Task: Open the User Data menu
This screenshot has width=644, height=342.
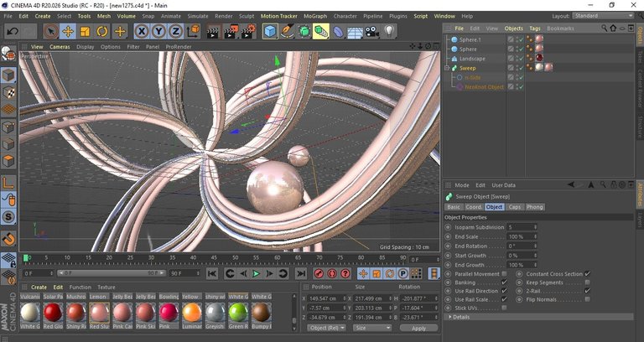Action: [503, 185]
